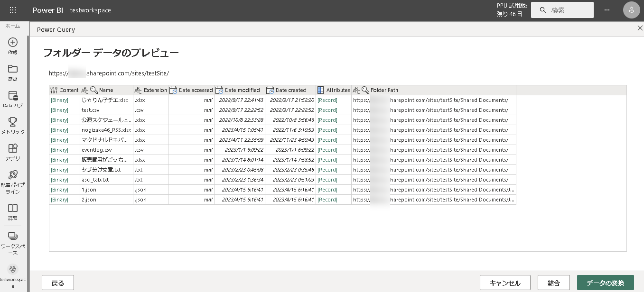Viewport: 644px width, 292px height.
Task: Select the 公演スケジュール name cell
Action: (106, 120)
